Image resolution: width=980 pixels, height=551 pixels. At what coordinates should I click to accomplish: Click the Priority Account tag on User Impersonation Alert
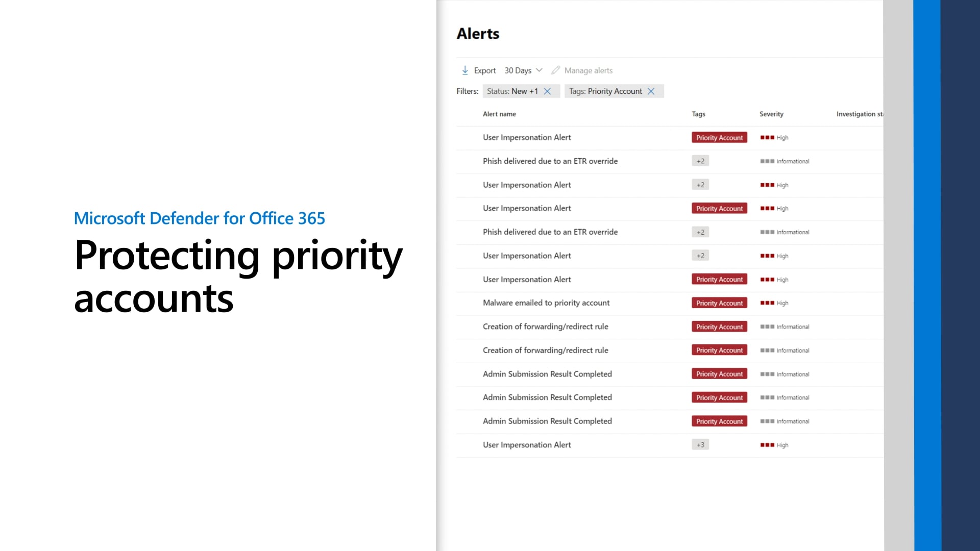pos(719,137)
